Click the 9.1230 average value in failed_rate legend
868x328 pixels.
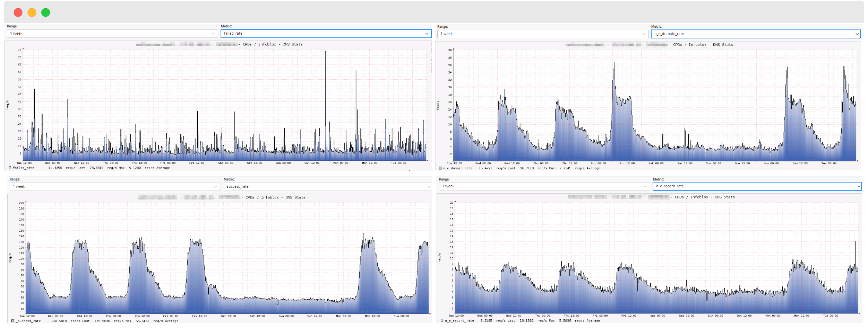coord(135,168)
